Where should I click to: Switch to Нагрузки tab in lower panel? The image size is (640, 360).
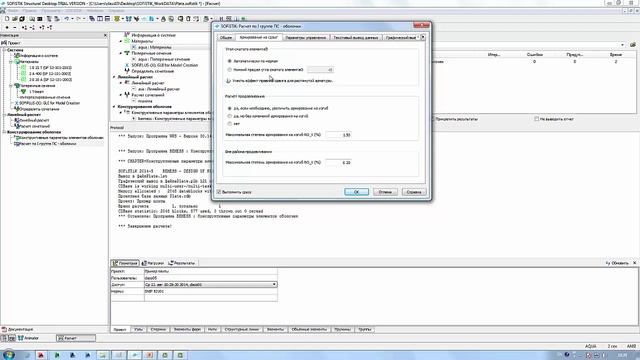(153, 263)
